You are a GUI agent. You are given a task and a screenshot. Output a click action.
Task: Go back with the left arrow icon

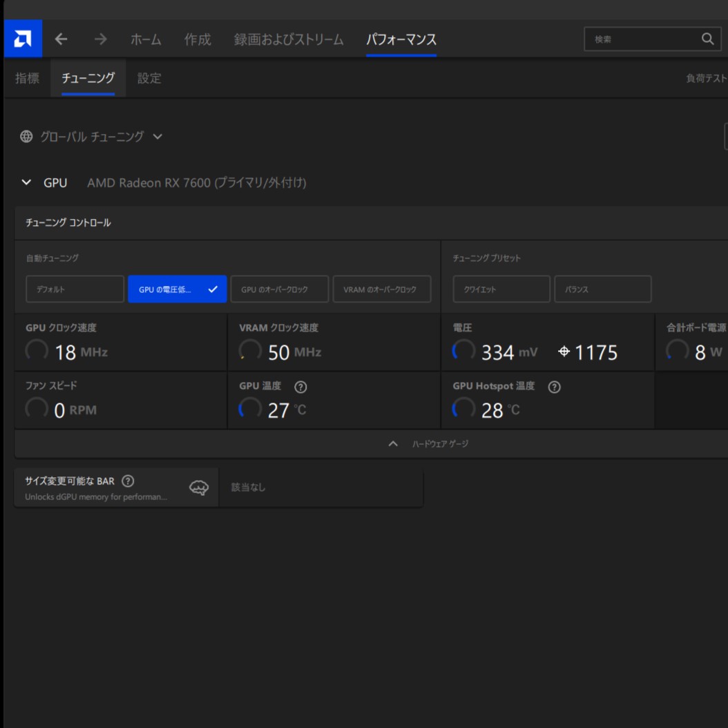coord(61,39)
